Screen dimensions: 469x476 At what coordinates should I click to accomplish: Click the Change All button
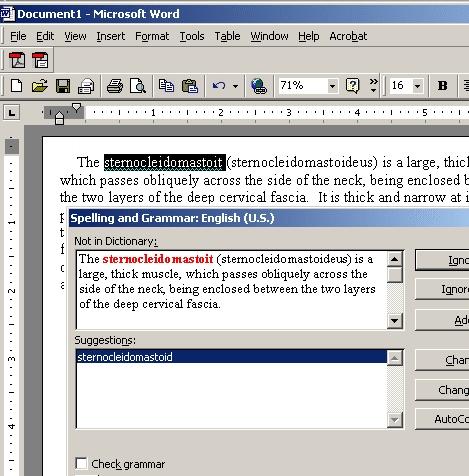[442, 390]
